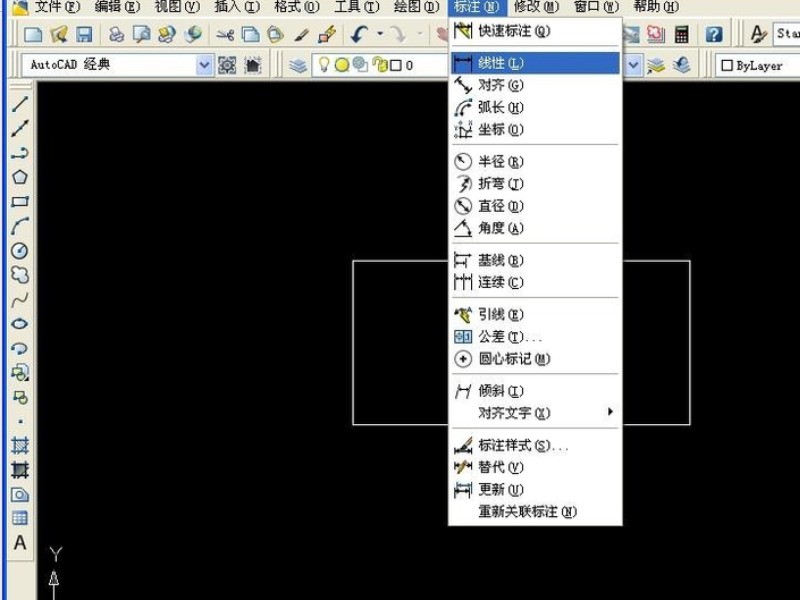Open the Undo history dropdown arrow
This screenshot has height=600, width=800.
(x=380, y=34)
